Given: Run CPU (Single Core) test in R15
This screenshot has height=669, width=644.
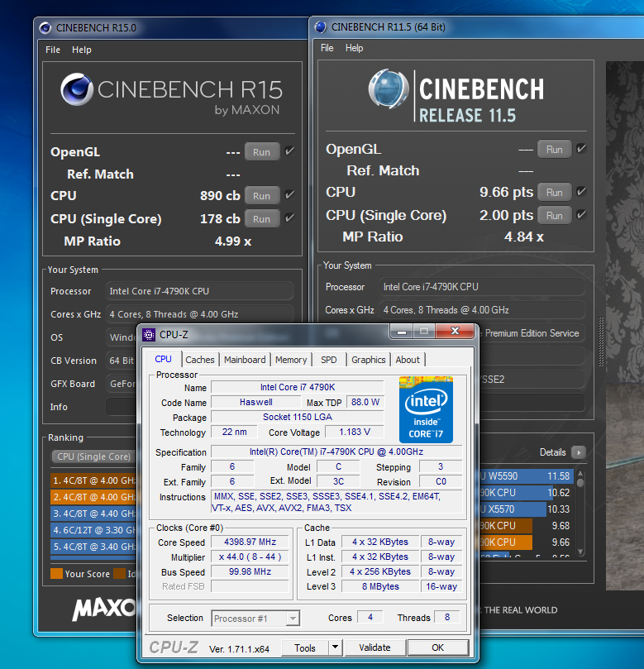Looking at the screenshot, I should tap(262, 219).
